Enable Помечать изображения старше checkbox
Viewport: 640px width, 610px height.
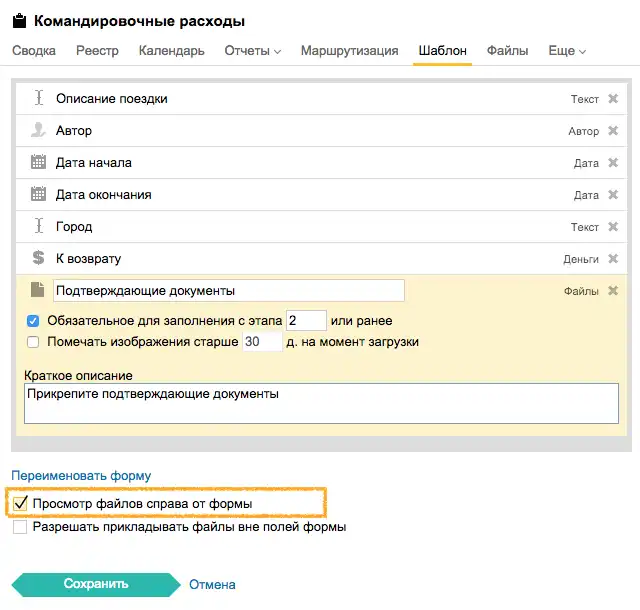point(33,342)
